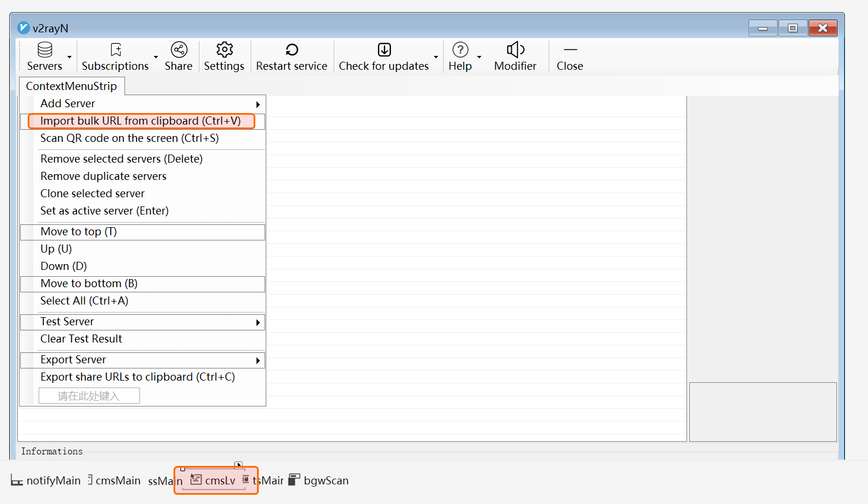The image size is (868, 504).
Task: Click the Modifier speaker icon
Action: click(x=515, y=50)
